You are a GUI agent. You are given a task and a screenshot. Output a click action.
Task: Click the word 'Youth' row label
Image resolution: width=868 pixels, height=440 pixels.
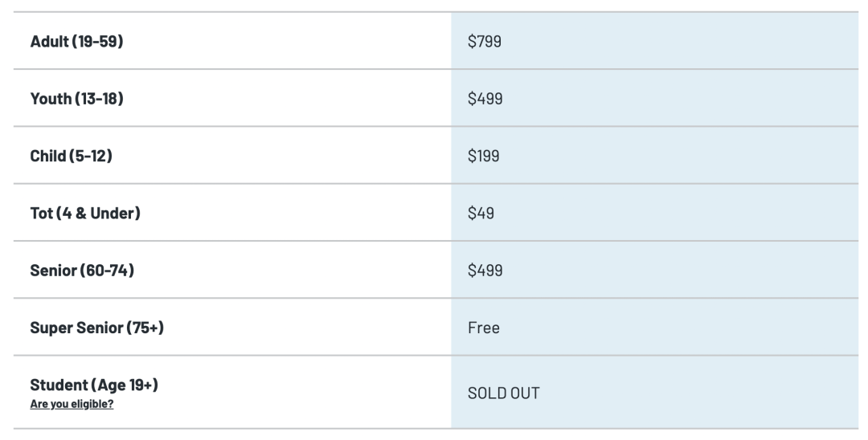tap(50, 99)
